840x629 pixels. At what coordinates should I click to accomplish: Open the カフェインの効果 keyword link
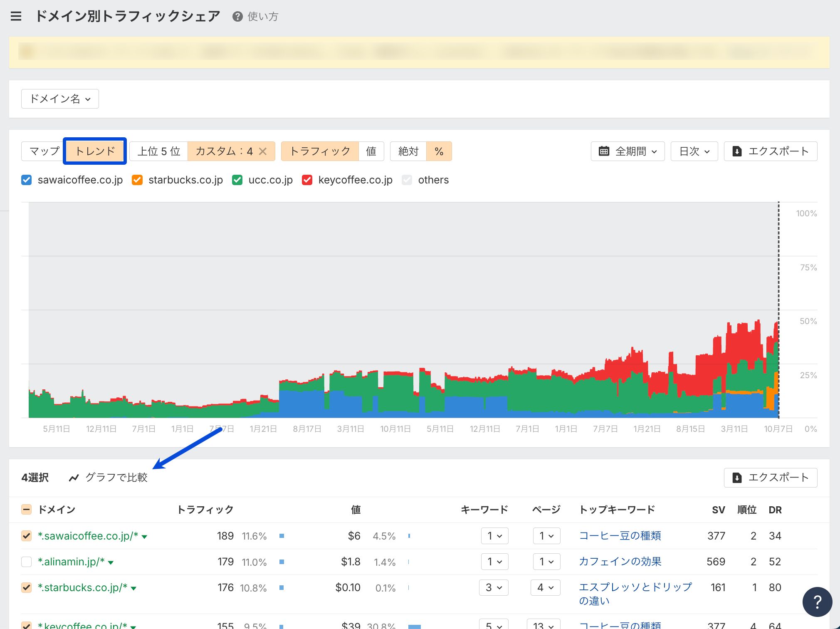point(620,562)
